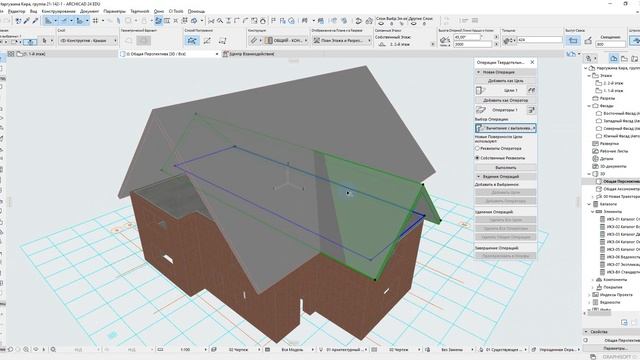Click the selected targets icon beside 'Цели 1'
640x360 pixels.
[x=531, y=90]
